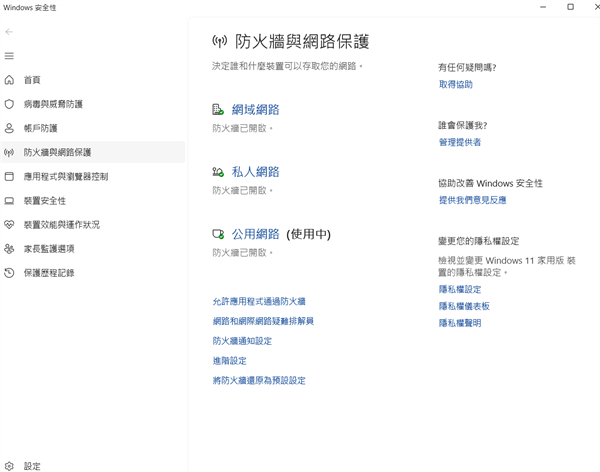Image resolution: width=600 pixels, height=472 pixels.
Task: Select the 裝置效能與運作狀況 heart icon
Action: point(10,225)
